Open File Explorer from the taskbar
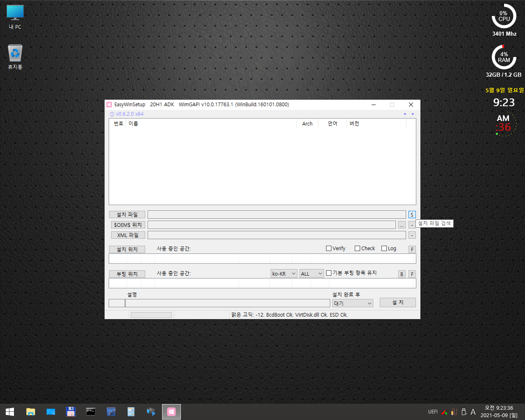Screen dimensions: 525x420 [x=30, y=412]
